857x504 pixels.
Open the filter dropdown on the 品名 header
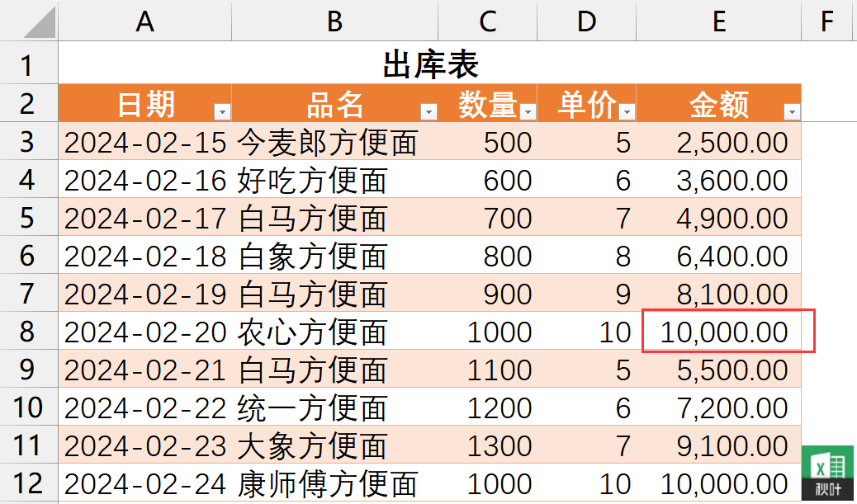coord(429,110)
